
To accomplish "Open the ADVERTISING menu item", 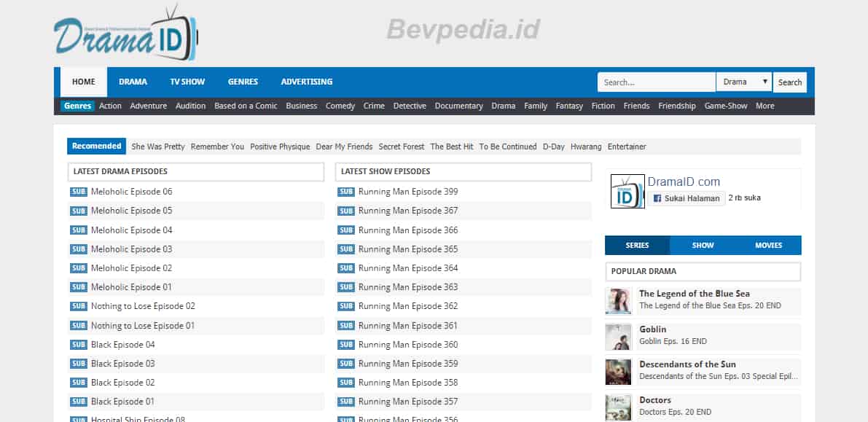I will pos(306,82).
